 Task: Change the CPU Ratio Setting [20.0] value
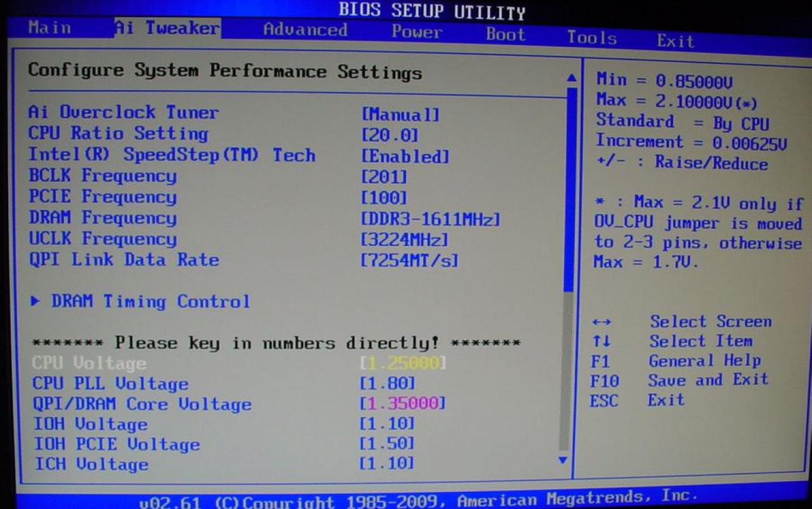390,136
